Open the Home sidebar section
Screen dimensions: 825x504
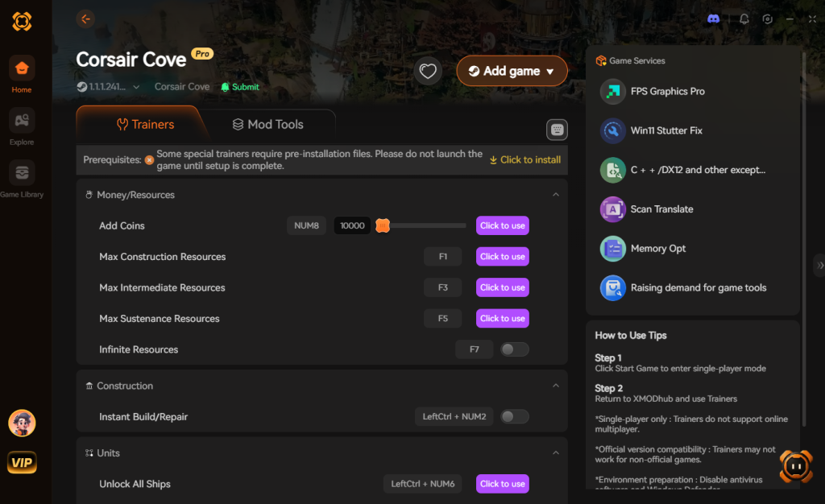tap(22, 75)
